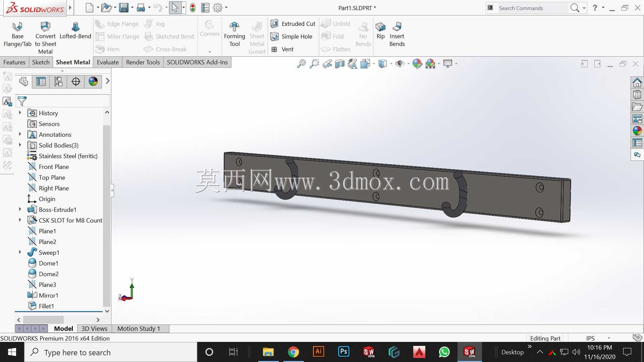
Task: Save the current part
Action: click(x=124, y=8)
